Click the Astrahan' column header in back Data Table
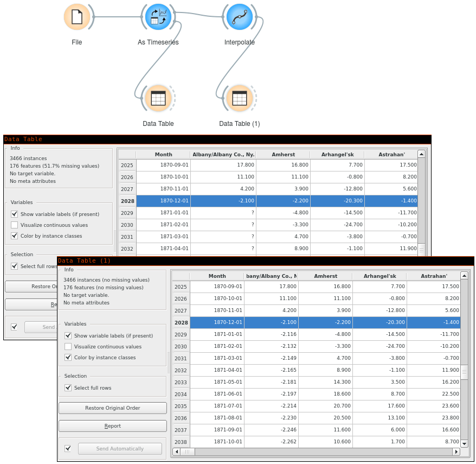This screenshot has width=476, height=464. pos(390,154)
